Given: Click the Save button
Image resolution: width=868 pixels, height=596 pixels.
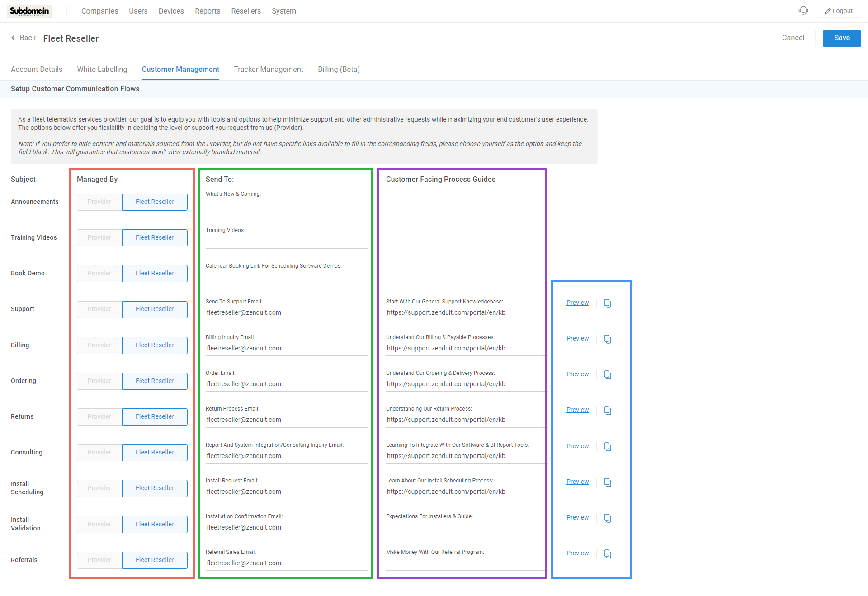Looking at the screenshot, I should (841, 38).
